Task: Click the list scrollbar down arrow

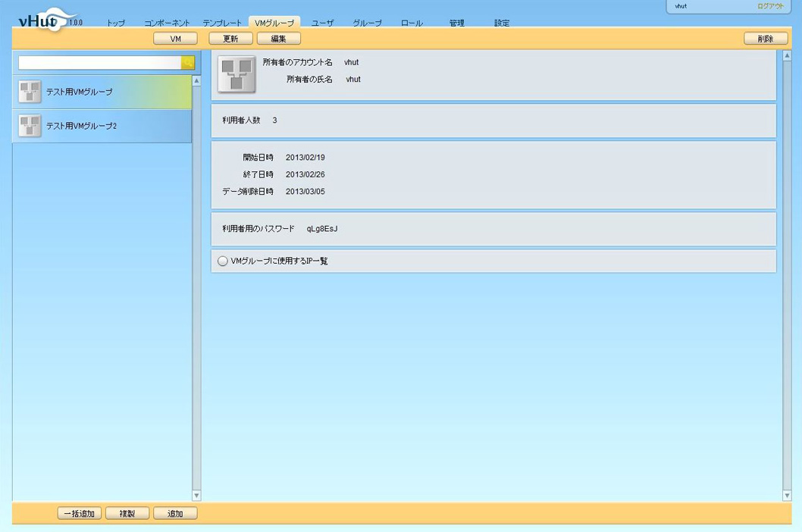Action: pyautogui.click(x=196, y=495)
